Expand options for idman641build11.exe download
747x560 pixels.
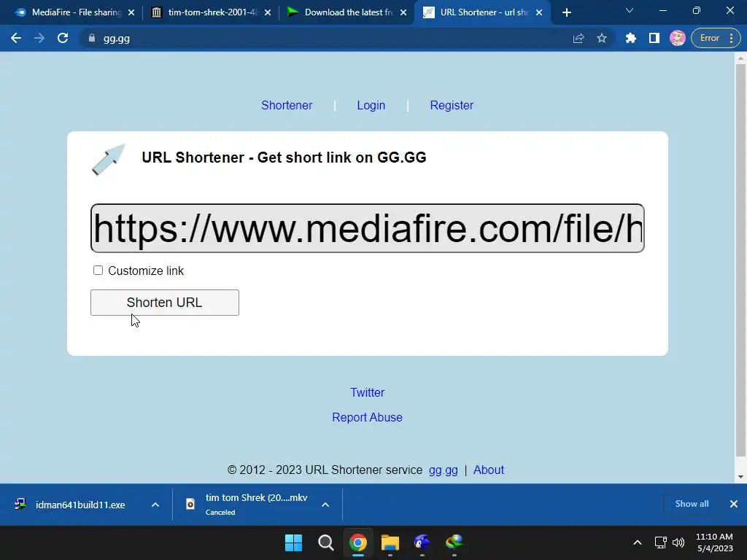tap(155, 505)
